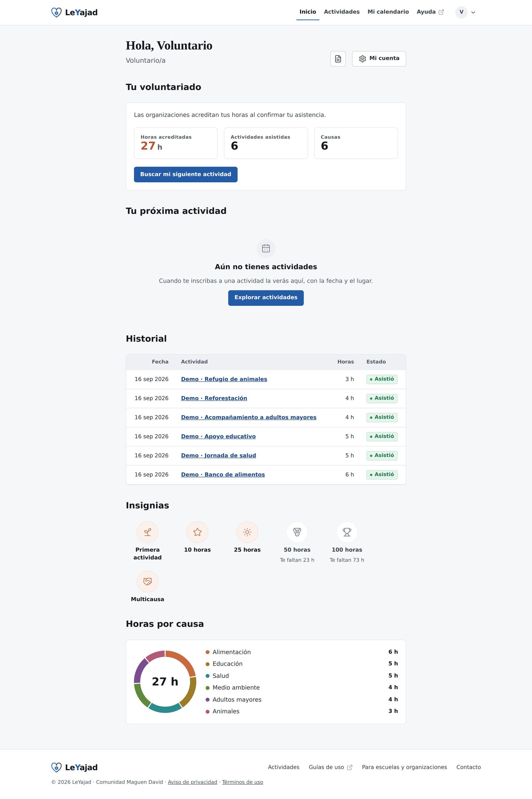Click the Salud teal legend dot
Image resolution: width=532 pixels, height=799 pixels.
(x=207, y=676)
